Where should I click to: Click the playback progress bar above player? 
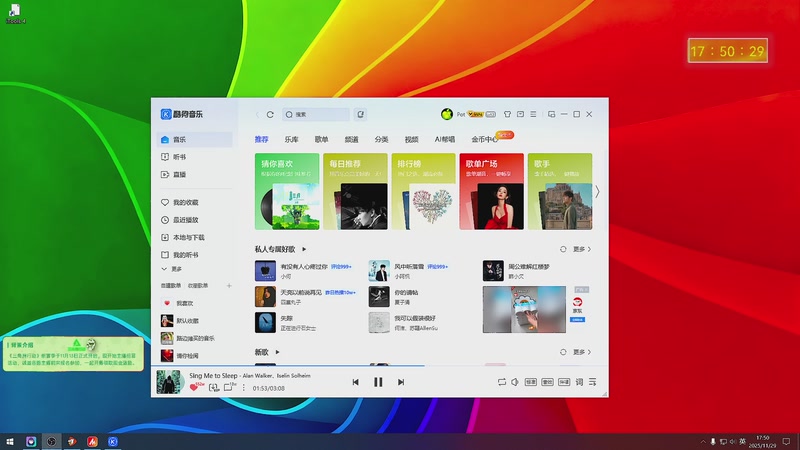[x=380, y=365]
